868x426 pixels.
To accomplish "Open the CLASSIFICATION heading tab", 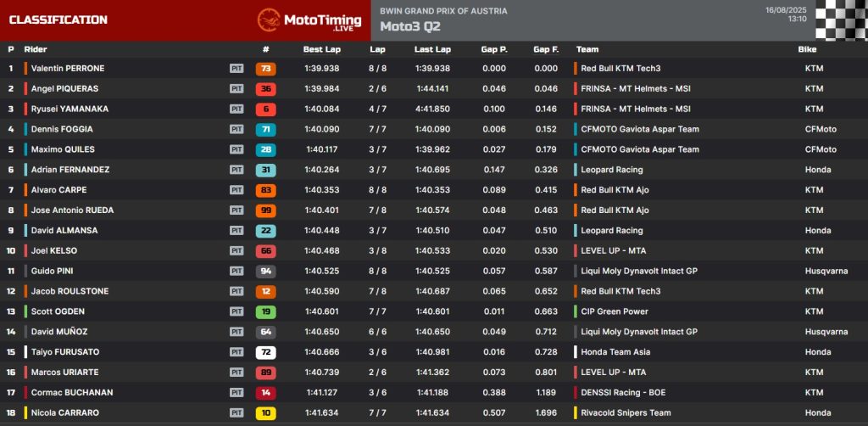I will tap(58, 20).
